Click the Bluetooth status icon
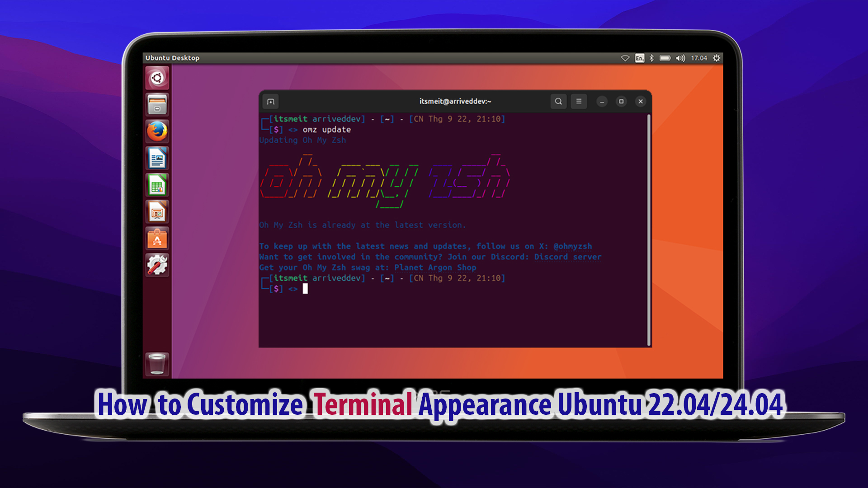 651,58
